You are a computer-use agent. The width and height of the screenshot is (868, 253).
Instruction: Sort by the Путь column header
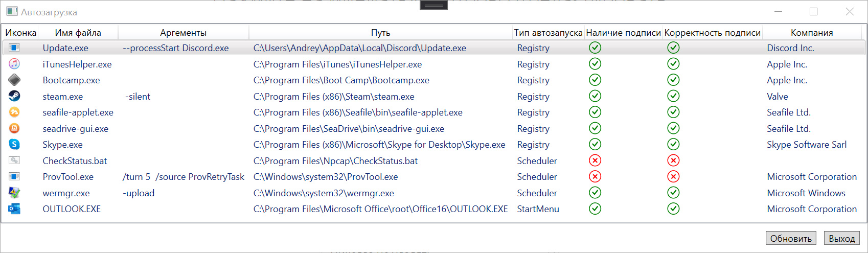click(x=380, y=33)
